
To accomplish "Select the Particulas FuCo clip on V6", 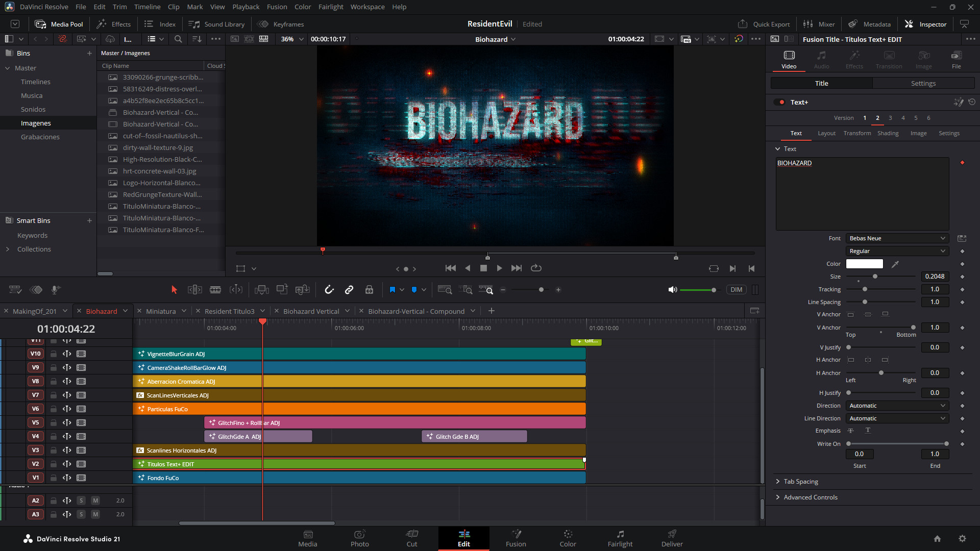I will pos(359,409).
